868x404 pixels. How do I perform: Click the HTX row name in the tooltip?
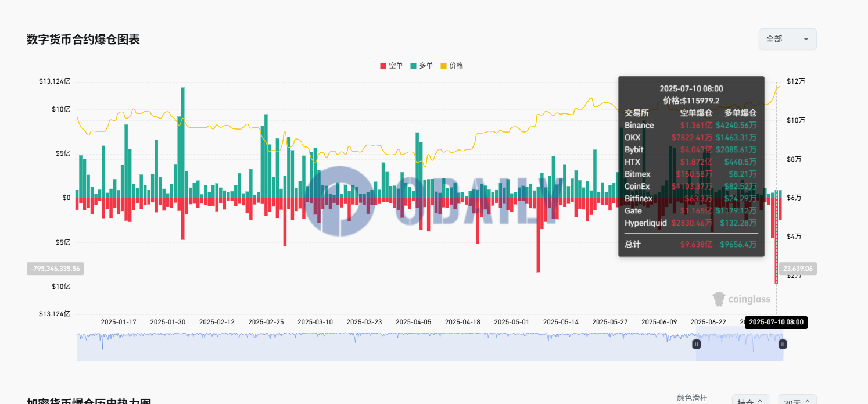coord(633,162)
